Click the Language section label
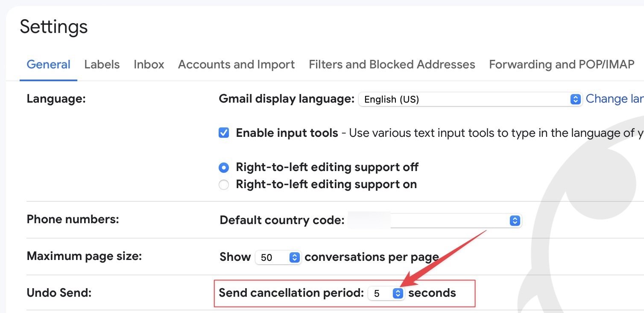Image resolution: width=644 pixels, height=313 pixels. (56, 99)
